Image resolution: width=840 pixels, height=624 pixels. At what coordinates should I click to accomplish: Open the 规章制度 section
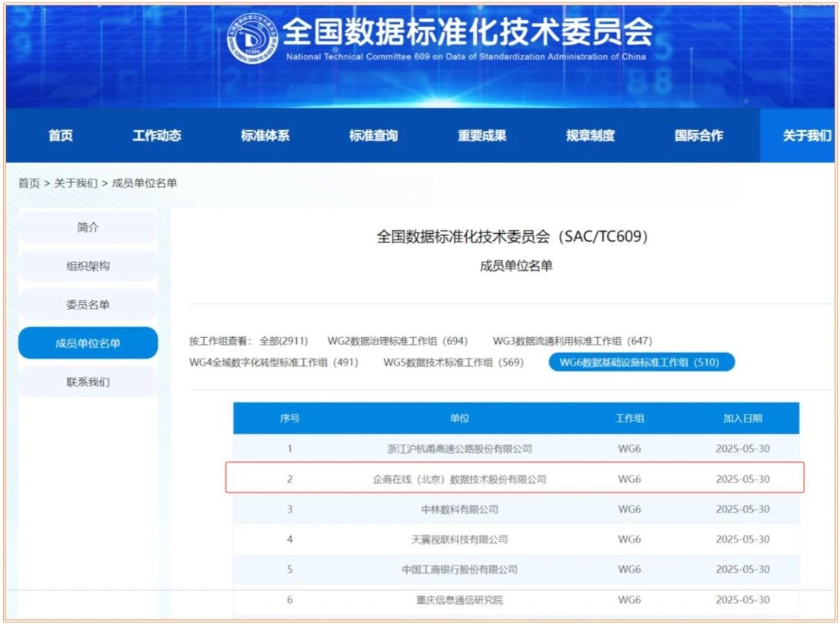pos(588,135)
